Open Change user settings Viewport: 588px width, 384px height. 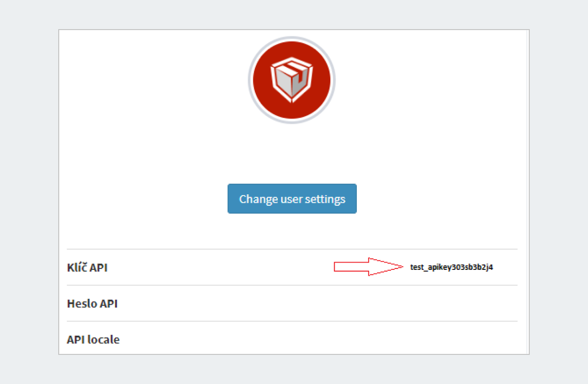tap(292, 199)
